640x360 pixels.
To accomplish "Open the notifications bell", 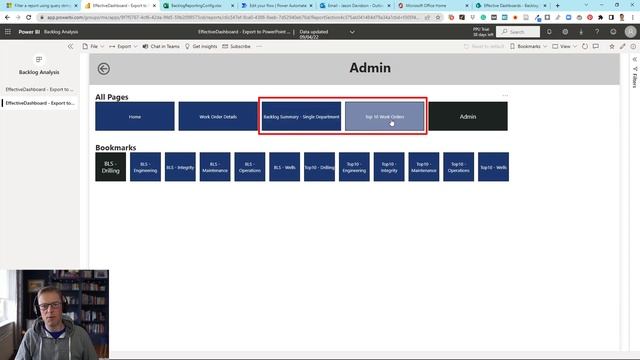I will pos(549,32).
